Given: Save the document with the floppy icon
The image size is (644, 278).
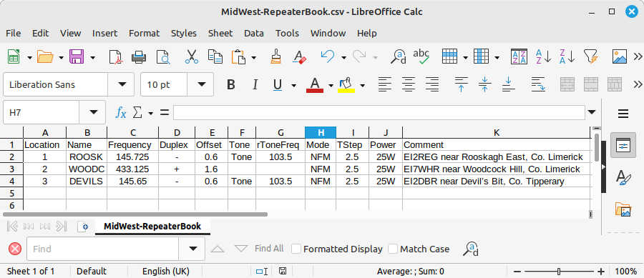Looking at the screenshot, I should [77, 56].
